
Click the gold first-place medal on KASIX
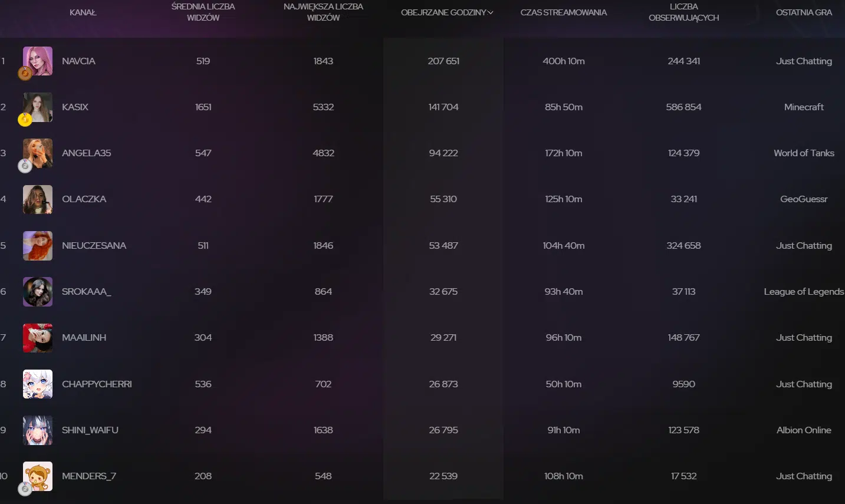coord(25,120)
